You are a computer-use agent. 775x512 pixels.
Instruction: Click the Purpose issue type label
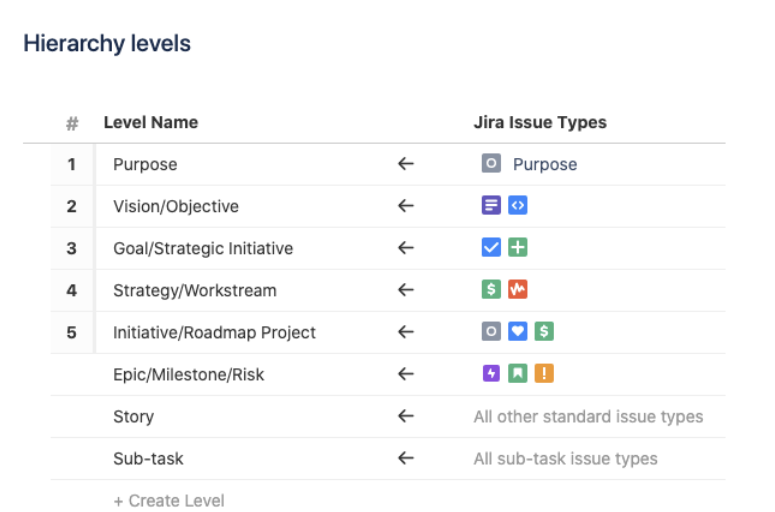[x=545, y=164]
